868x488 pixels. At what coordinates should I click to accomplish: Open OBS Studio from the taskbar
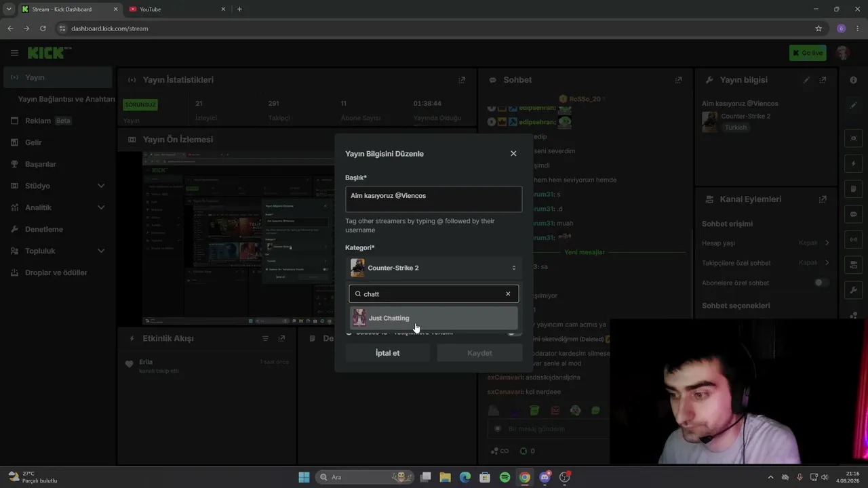point(564,477)
